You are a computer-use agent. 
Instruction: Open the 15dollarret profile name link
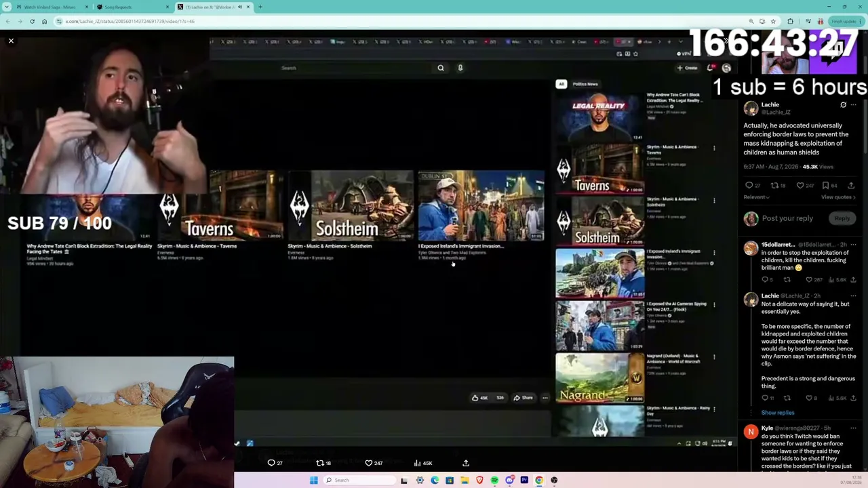[777, 245]
